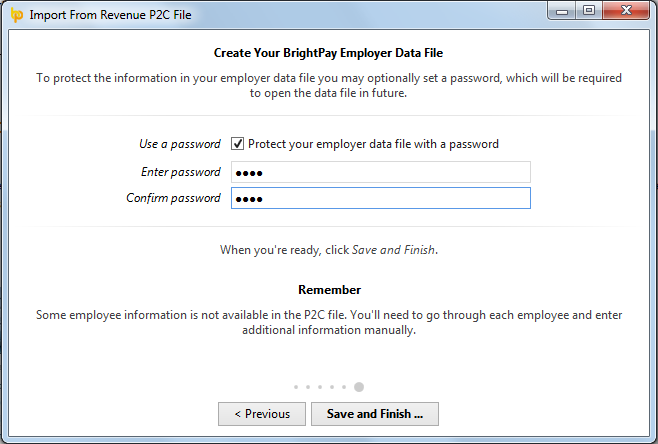Uncheck the password protection checkbox
Image resolution: width=658 pixels, height=444 pixels.
(238, 144)
